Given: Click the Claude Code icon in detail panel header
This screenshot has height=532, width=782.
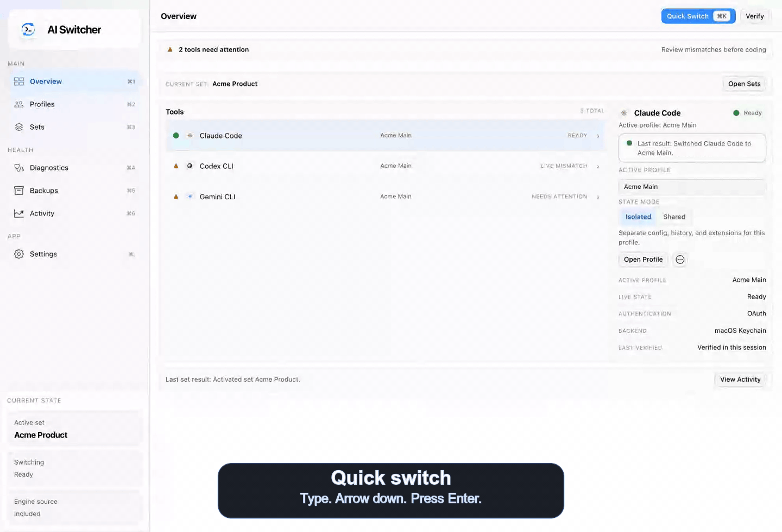Looking at the screenshot, I should [624, 113].
